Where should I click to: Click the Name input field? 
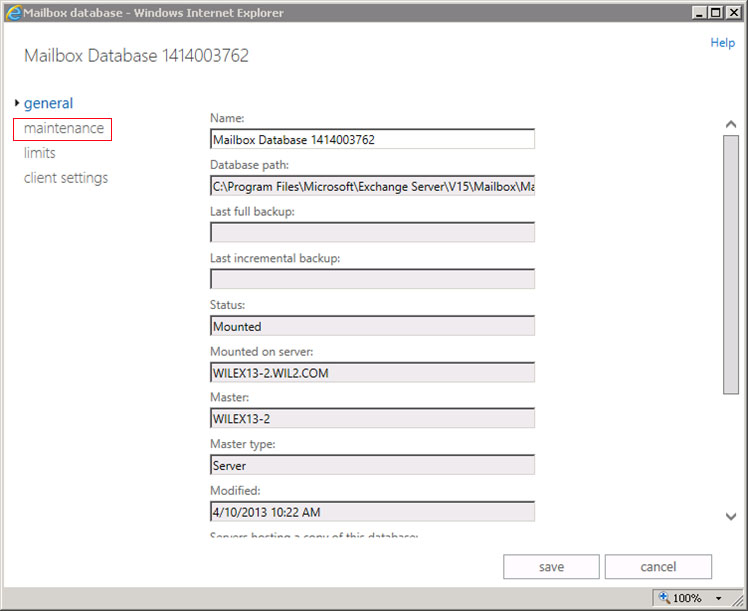pos(372,139)
